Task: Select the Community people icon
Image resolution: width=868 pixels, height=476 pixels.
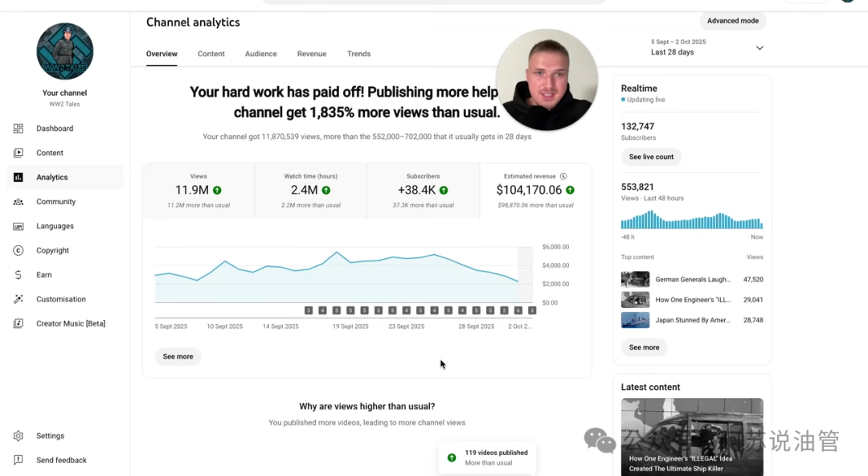Action: tap(18, 202)
